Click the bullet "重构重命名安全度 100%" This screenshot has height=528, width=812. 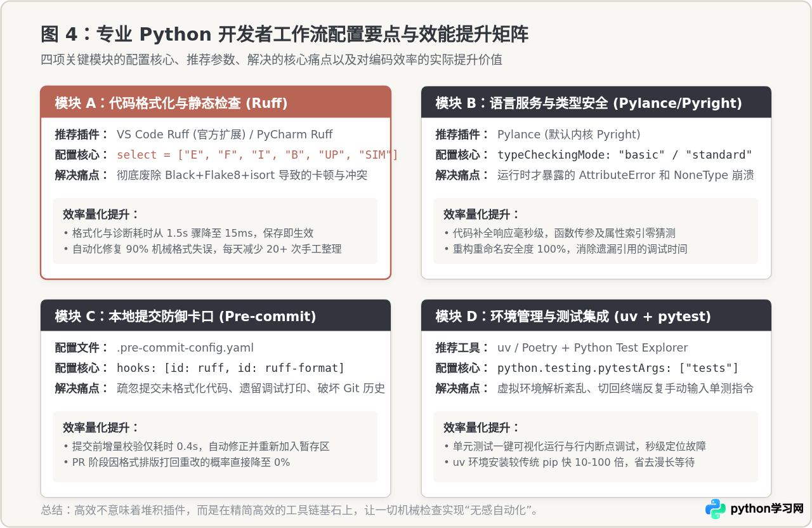(x=565, y=249)
